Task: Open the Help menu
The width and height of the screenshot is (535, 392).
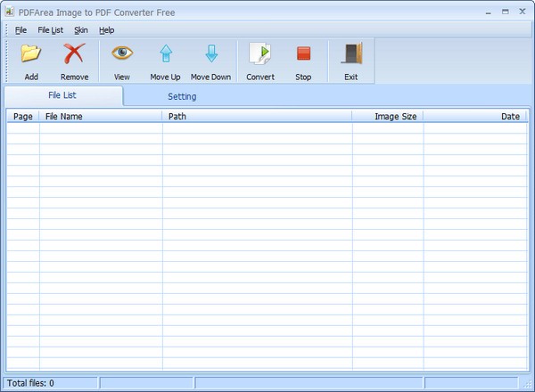Action: (106, 30)
